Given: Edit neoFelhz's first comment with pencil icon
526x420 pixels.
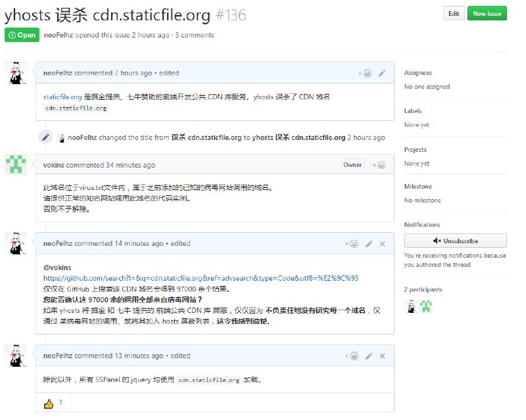Looking at the screenshot, I should (x=382, y=73).
